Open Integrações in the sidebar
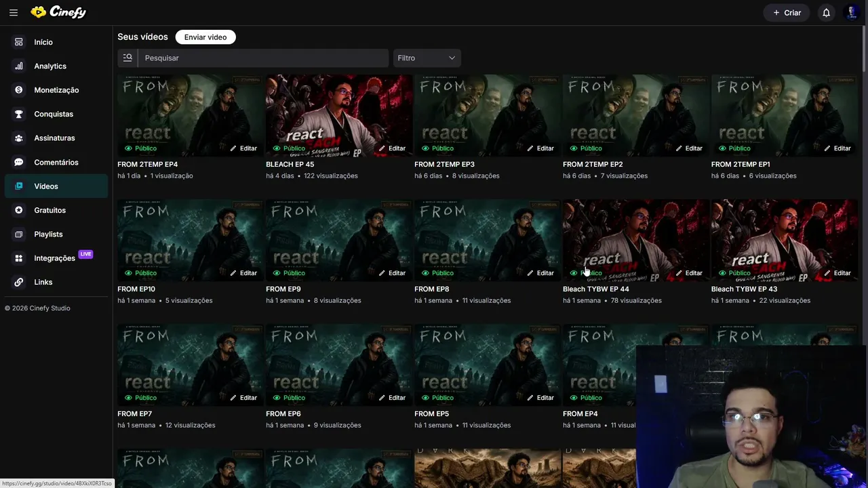868x488 pixels. click(x=56, y=258)
